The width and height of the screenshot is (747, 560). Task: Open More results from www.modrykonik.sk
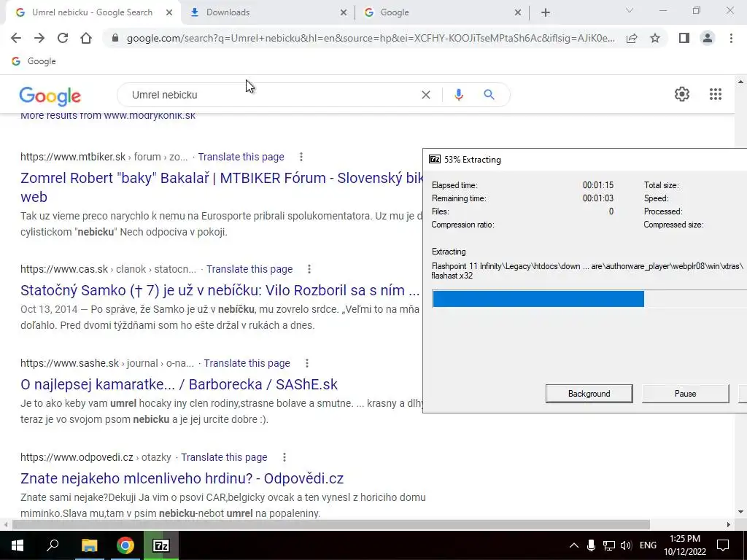coord(108,115)
